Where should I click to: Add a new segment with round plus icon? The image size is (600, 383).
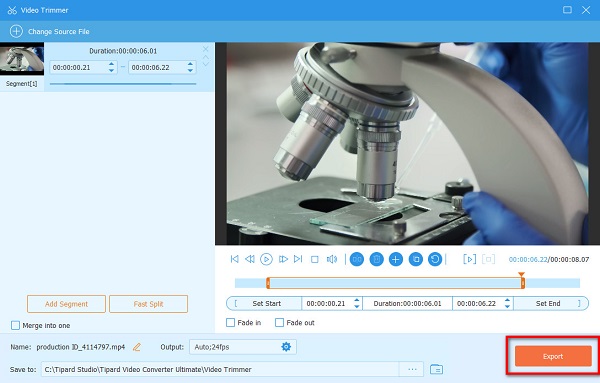point(396,259)
